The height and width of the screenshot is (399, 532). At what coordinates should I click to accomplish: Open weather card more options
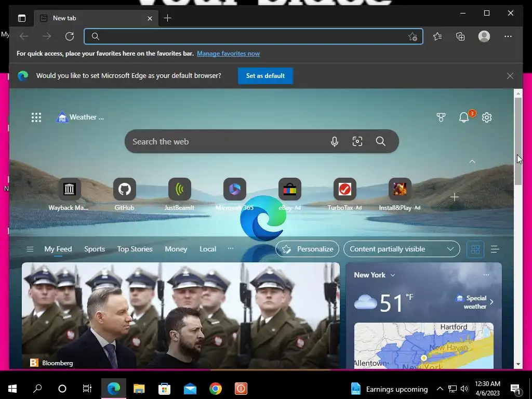[486, 275]
